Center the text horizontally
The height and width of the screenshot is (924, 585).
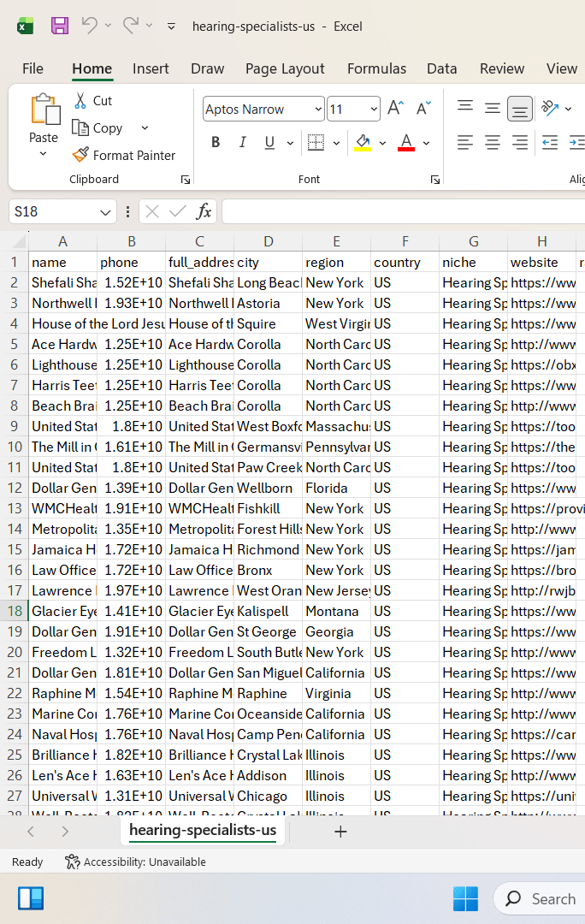click(x=493, y=143)
